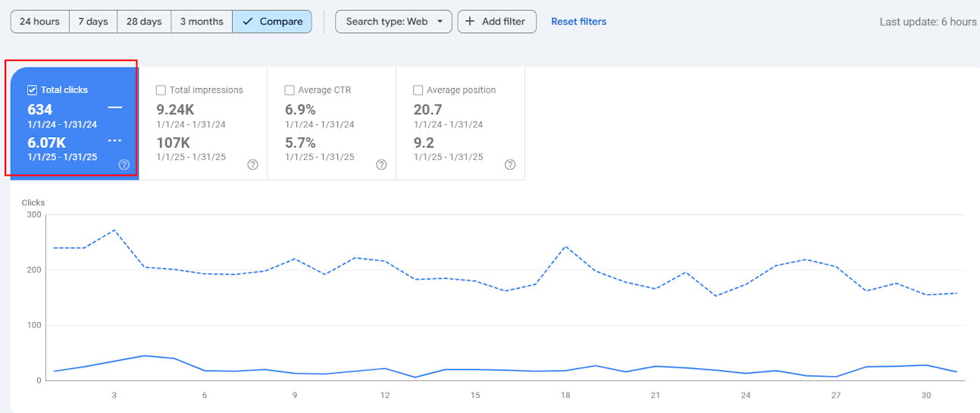Select the 24 hours date range
Image resolution: width=980 pixels, height=413 pixels.
pyautogui.click(x=39, y=21)
